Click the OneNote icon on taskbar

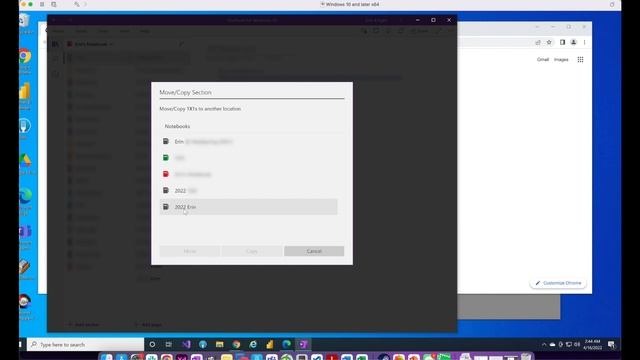pos(303,344)
